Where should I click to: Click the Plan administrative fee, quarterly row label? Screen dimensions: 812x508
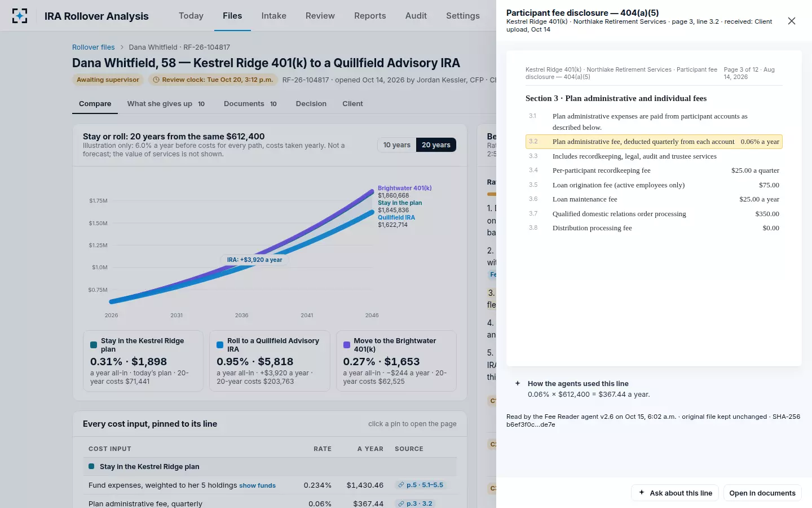(145, 503)
